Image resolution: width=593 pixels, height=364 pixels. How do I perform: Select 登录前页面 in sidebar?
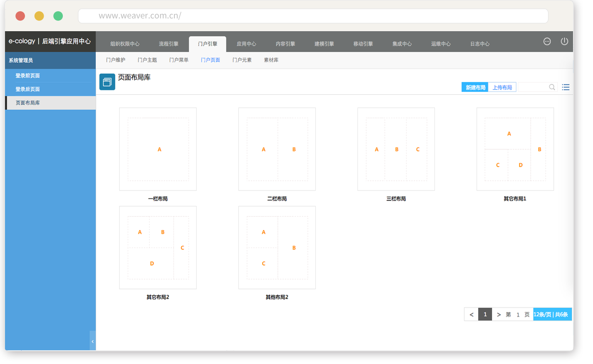[x=28, y=76]
